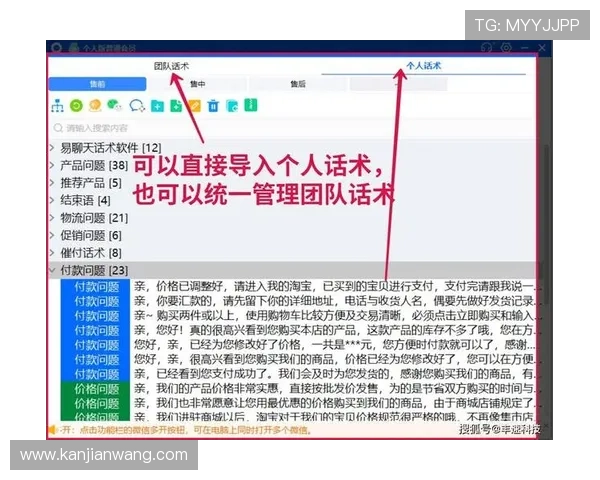The image size is (600, 480).
Task: Select script starting 亲，您好！真的很高兴
Action: point(336,330)
